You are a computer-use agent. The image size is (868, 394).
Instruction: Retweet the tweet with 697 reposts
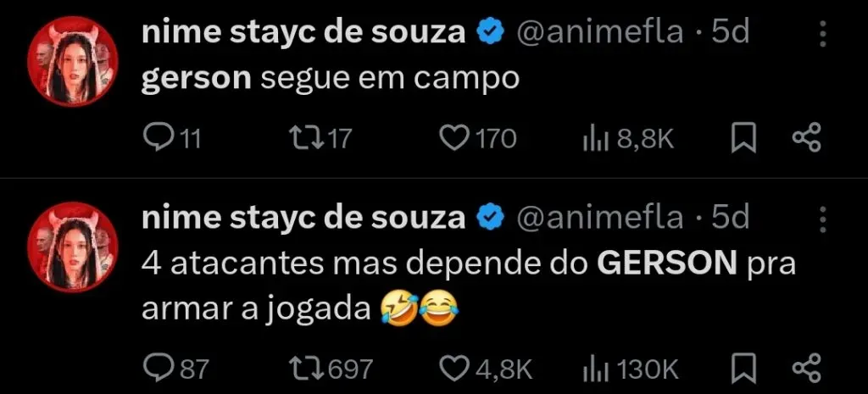pyautogui.click(x=307, y=368)
